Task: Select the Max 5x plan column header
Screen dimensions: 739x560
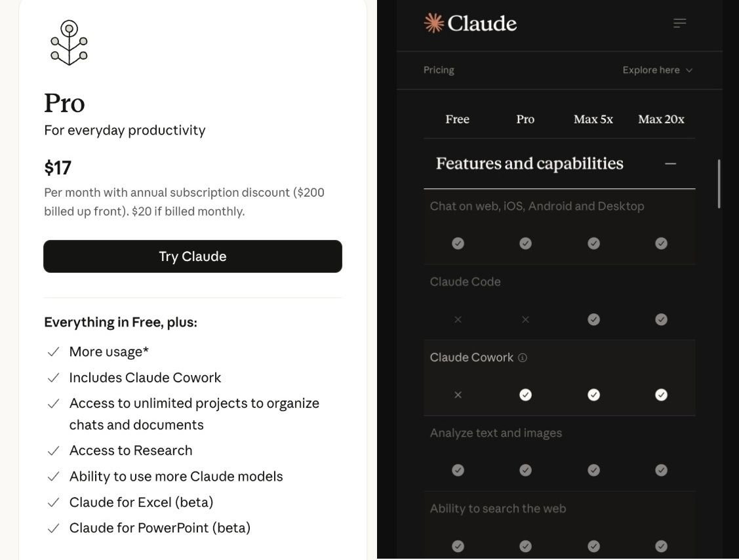Action: [x=593, y=119]
